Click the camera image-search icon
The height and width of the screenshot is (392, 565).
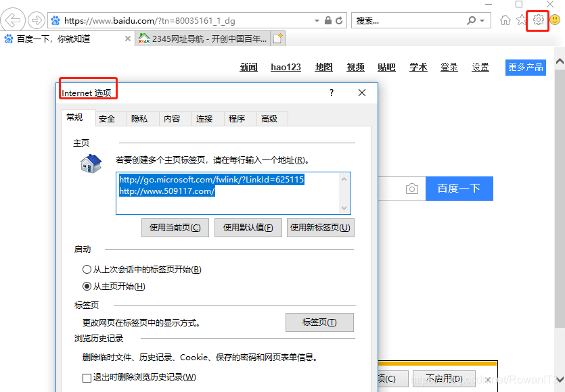click(411, 189)
